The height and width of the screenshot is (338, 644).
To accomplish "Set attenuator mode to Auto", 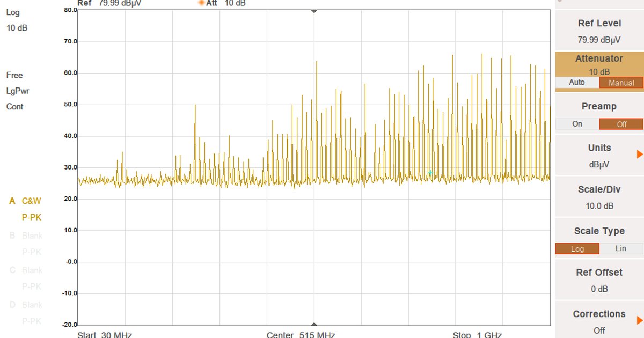I will (577, 83).
